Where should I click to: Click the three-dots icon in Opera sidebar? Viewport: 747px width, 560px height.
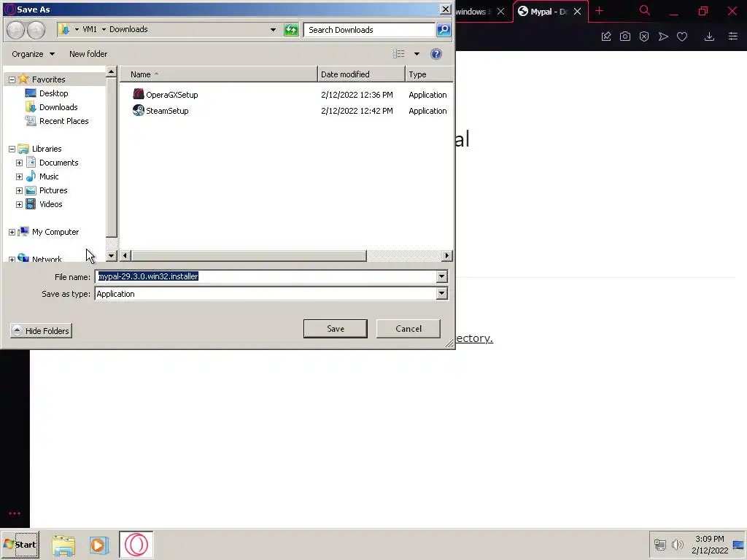(15, 513)
